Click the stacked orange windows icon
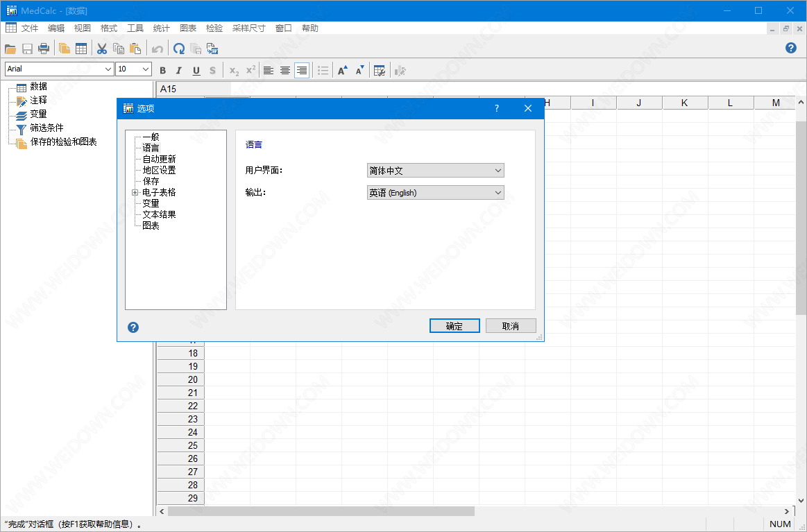The image size is (807, 532). point(65,49)
